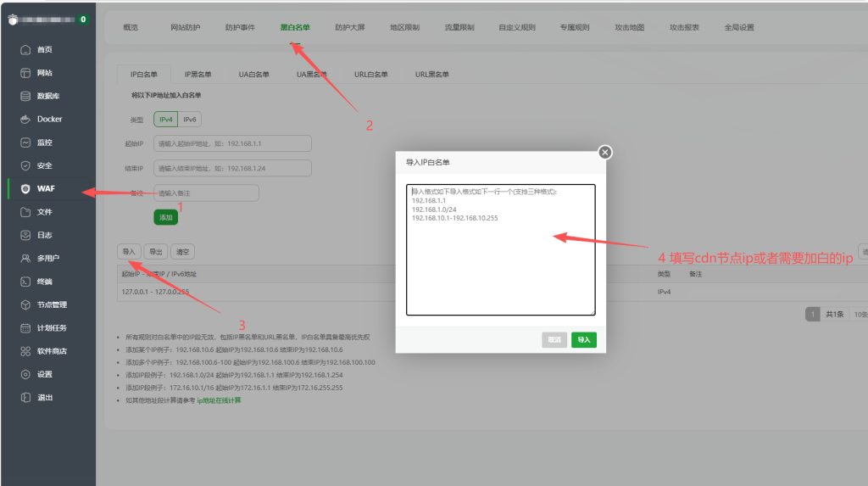This screenshot has width=868, height=486.
Task: Click the 数据库 database sidebar icon
Action: tap(25, 96)
